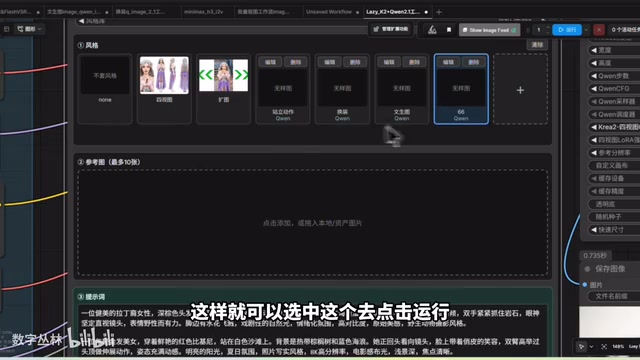Image resolution: width=640 pixels, height=360 pixels.
Task: Click the Krea2-四视图 parameter
Action: pos(613,127)
